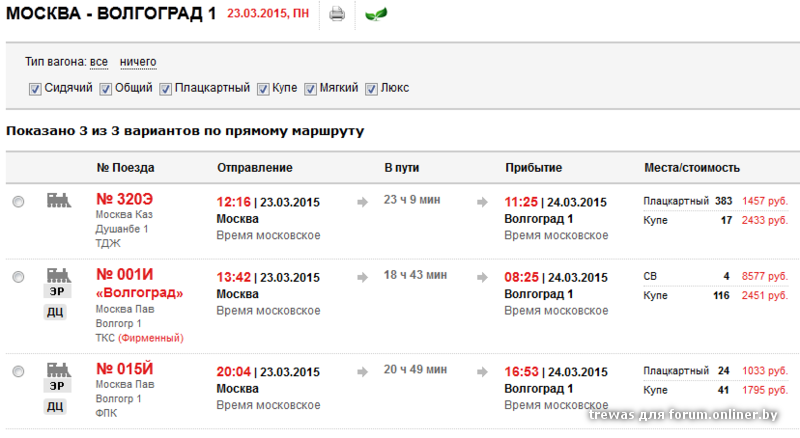Choose the train 015Й radio button
Image resolution: width=800 pixels, height=438 pixels.
pos(18,372)
